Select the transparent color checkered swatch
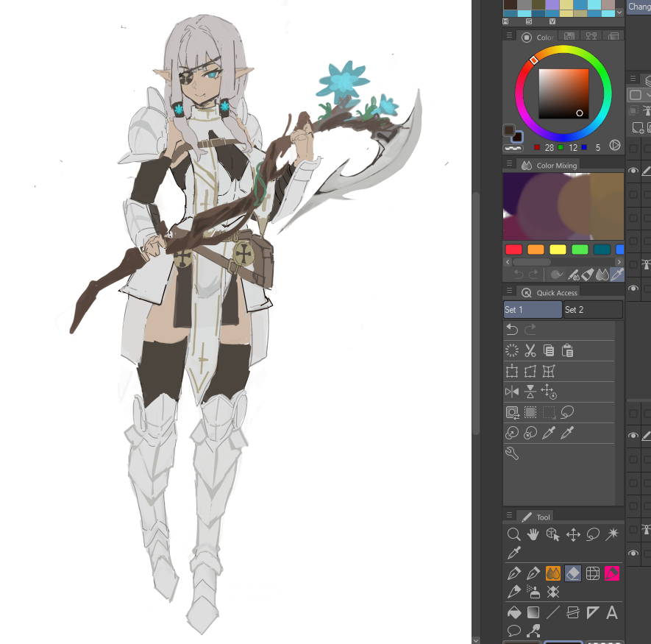Image resolution: width=651 pixels, height=644 pixels. tap(513, 148)
